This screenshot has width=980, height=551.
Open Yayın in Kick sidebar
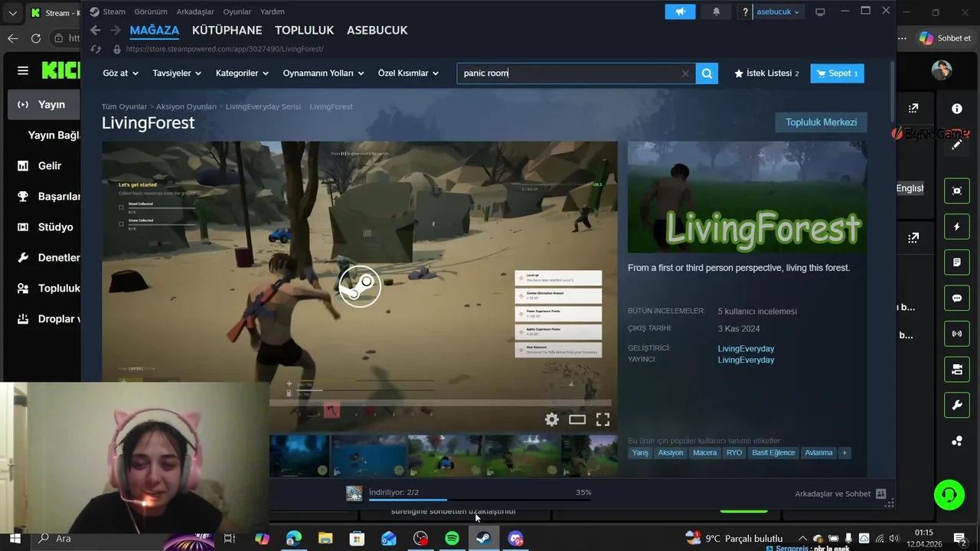[44, 104]
